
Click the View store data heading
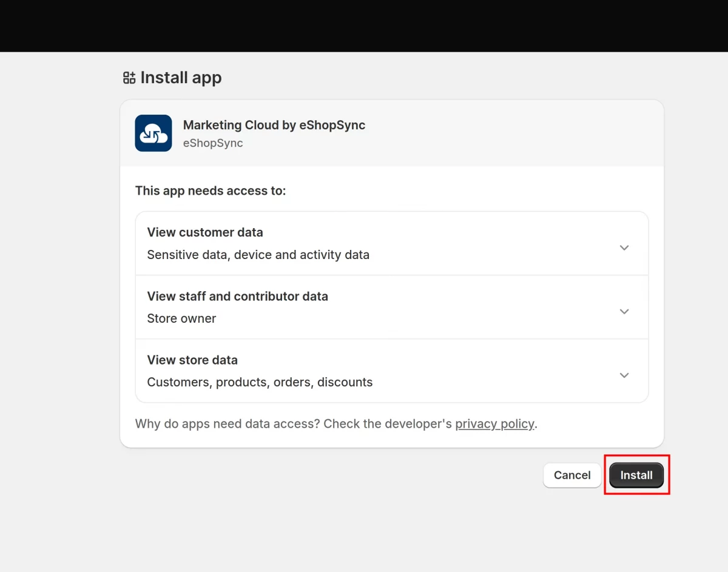(x=192, y=360)
